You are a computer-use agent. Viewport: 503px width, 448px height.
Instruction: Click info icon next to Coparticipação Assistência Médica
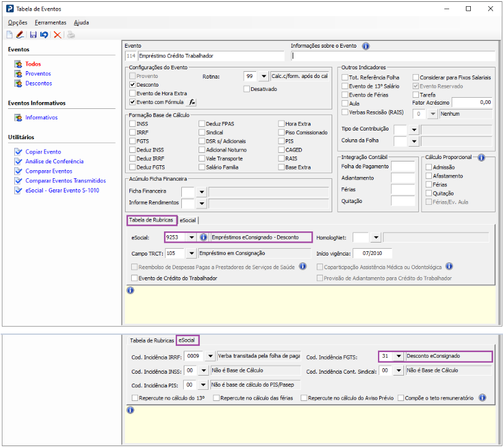point(449,266)
